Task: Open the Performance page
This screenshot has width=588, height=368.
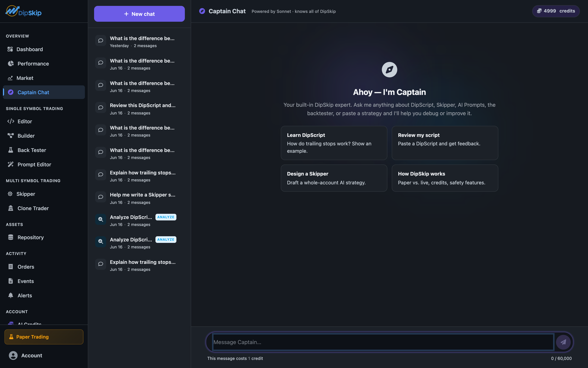Action: pos(44,64)
